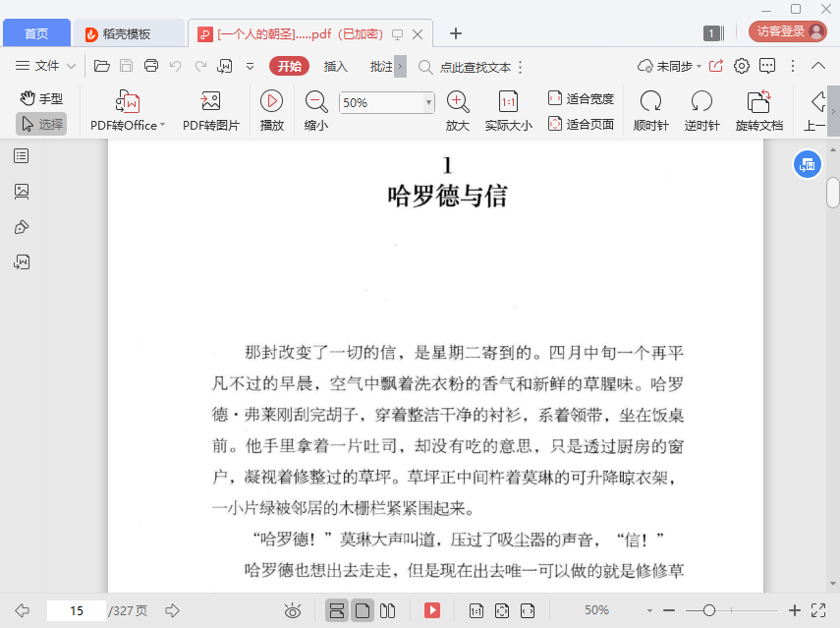Switch to the 首页 tab
The image size is (840, 628).
(x=36, y=33)
